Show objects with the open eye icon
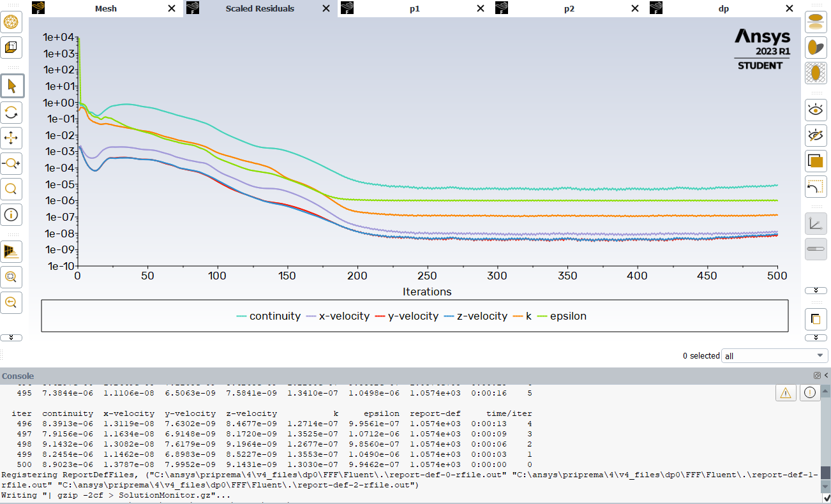Screen dimensions: 831x504 click(x=816, y=110)
